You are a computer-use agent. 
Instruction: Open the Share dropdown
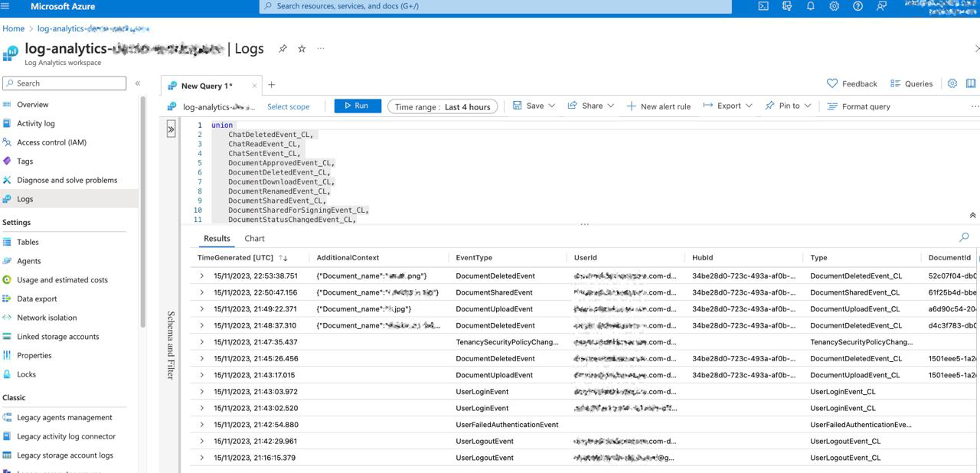coord(590,106)
